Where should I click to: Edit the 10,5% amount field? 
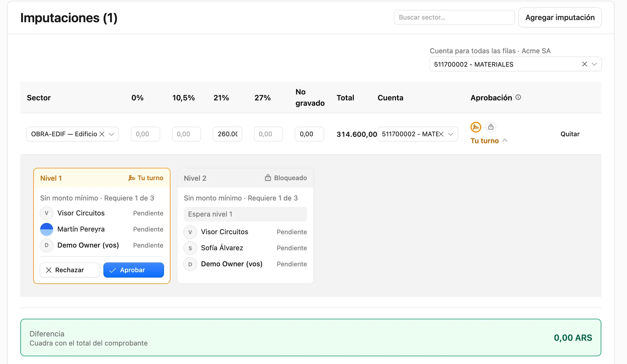pyautogui.click(x=186, y=134)
